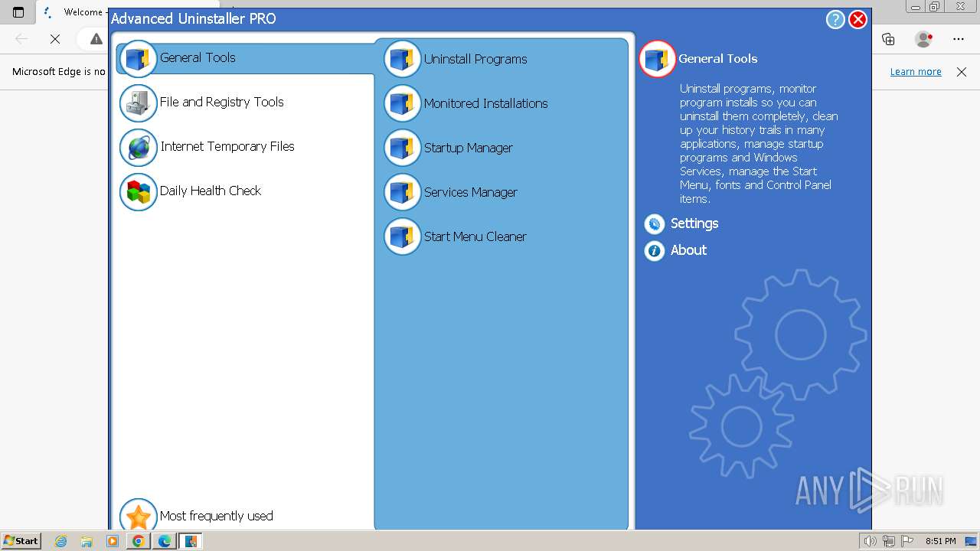Open the Windows Start menu
Screen dimensions: 980x551
pos(21,540)
